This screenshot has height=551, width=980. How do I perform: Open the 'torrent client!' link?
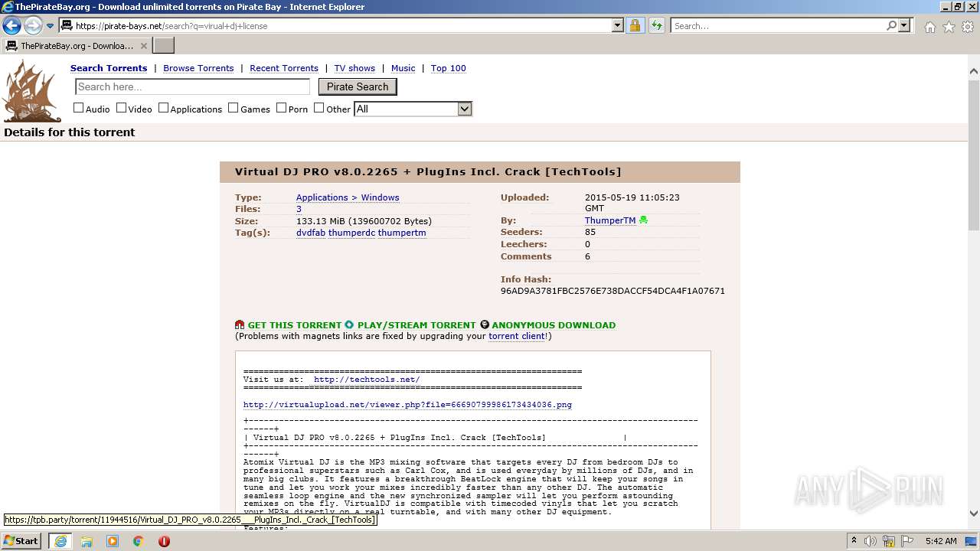[x=518, y=336]
